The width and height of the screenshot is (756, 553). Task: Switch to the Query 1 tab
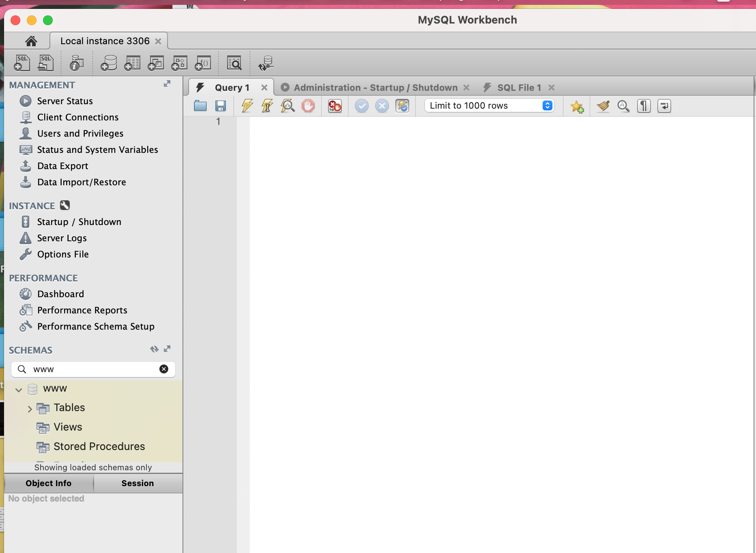232,88
